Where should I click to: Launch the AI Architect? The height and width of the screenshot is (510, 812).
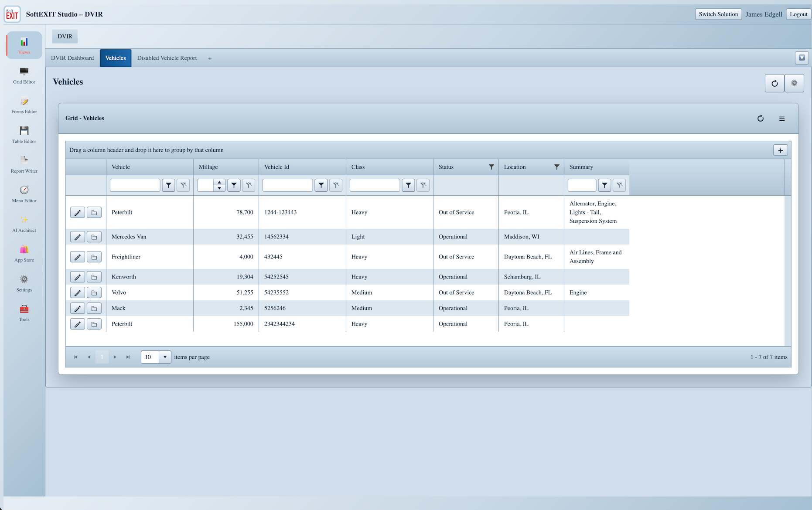point(24,224)
